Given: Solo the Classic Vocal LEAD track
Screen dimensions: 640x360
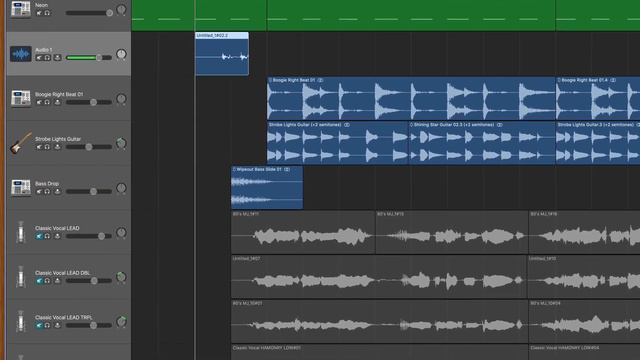Looking at the screenshot, I should click(x=47, y=236).
